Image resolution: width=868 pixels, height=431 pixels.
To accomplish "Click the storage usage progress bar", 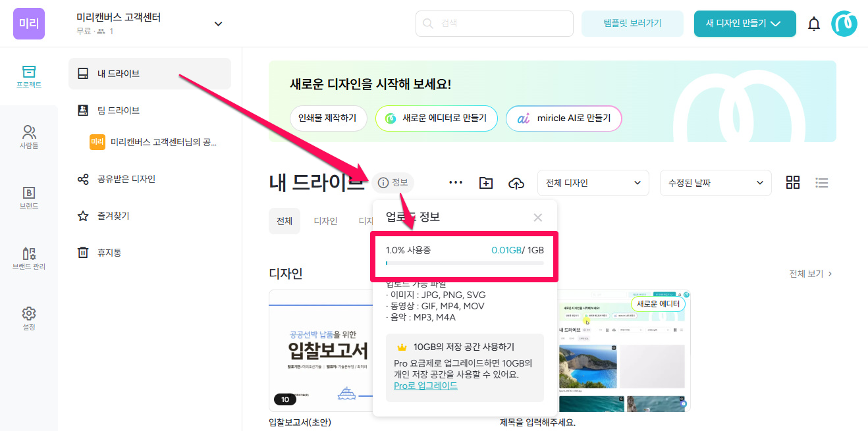I will [464, 263].
